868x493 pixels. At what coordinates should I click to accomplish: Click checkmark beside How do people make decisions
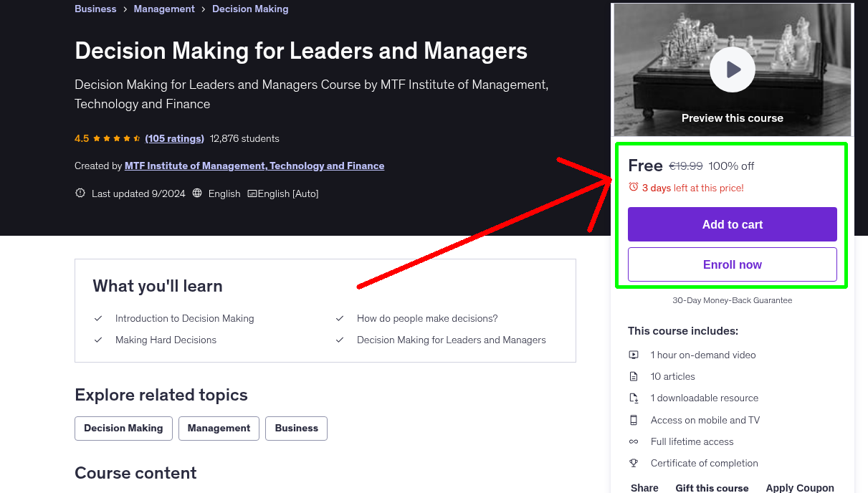point(340,318)
